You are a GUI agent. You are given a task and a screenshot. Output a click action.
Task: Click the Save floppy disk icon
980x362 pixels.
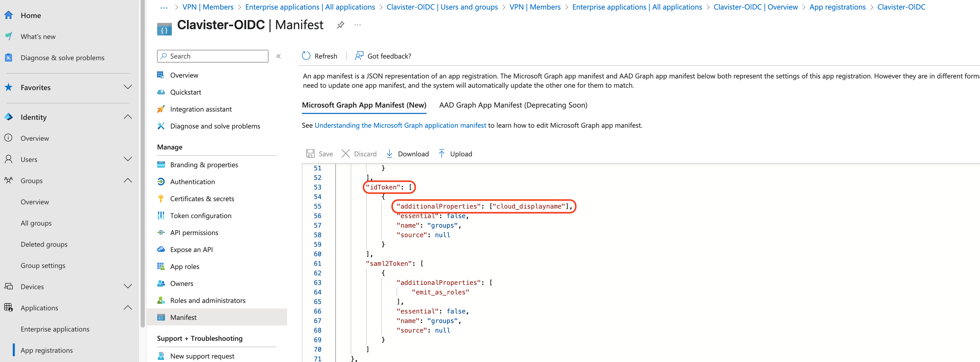(x=310, y=153)
